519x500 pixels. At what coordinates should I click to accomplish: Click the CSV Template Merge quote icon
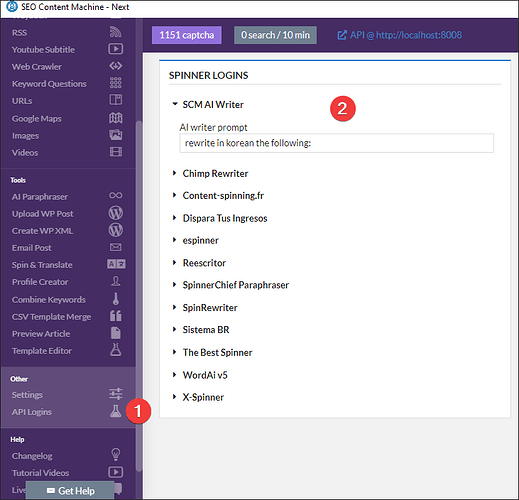coord(116,316)
